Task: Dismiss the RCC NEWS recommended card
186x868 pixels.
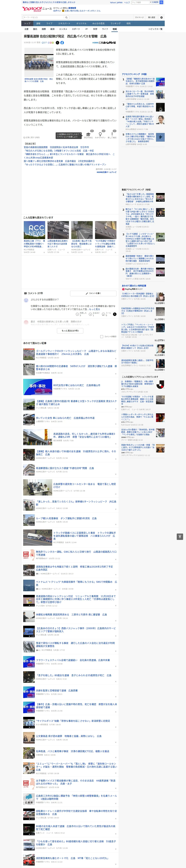Action: click(44, 252)
